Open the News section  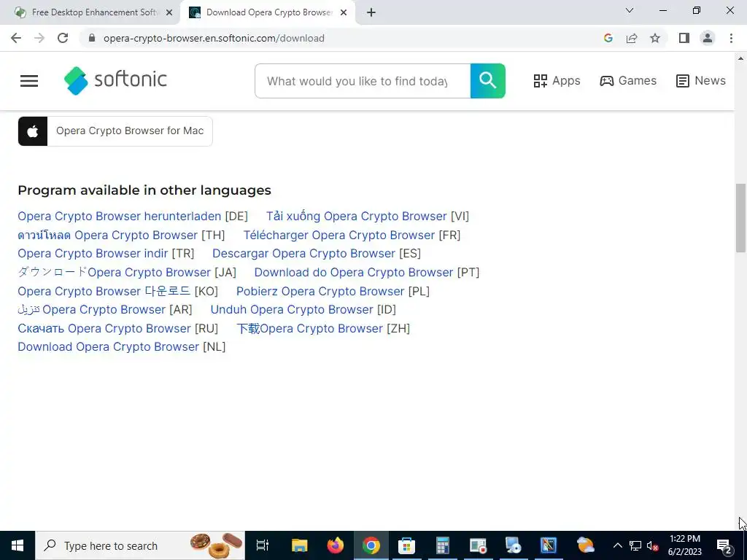tap(701, 81)
